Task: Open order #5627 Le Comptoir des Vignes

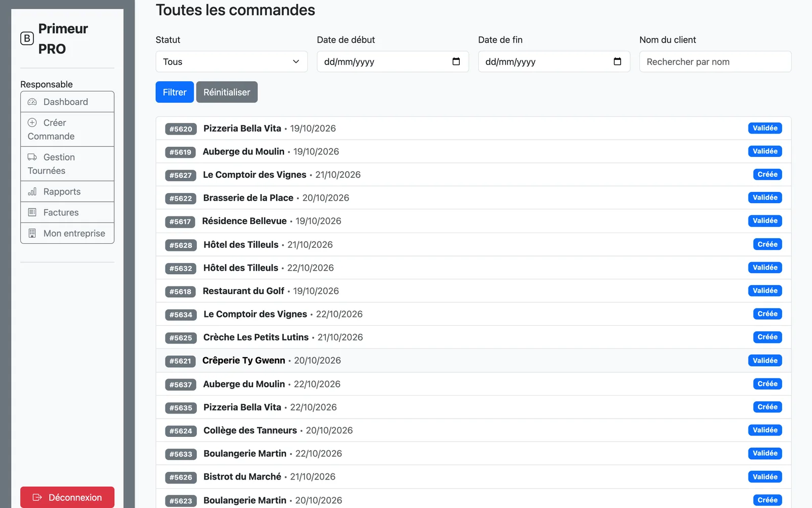Action: pyautogui.click(x=473, y=175)
